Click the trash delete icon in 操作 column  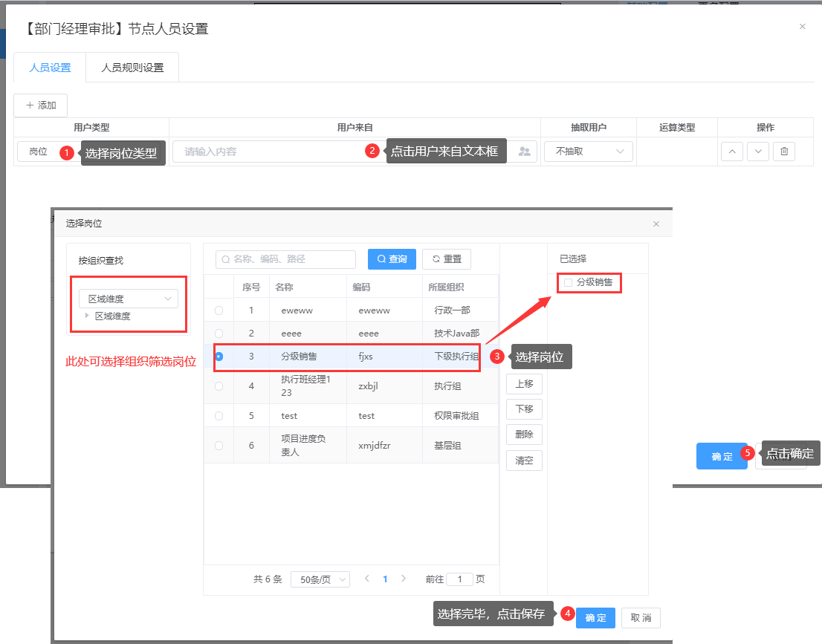(784, 152)
